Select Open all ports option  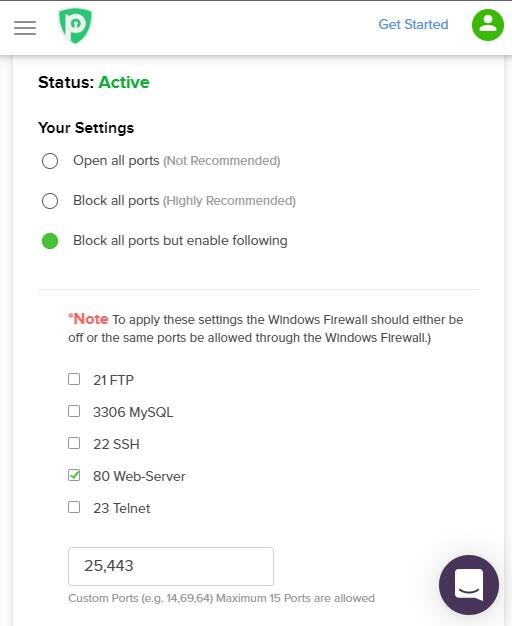[x=50, y=161]
